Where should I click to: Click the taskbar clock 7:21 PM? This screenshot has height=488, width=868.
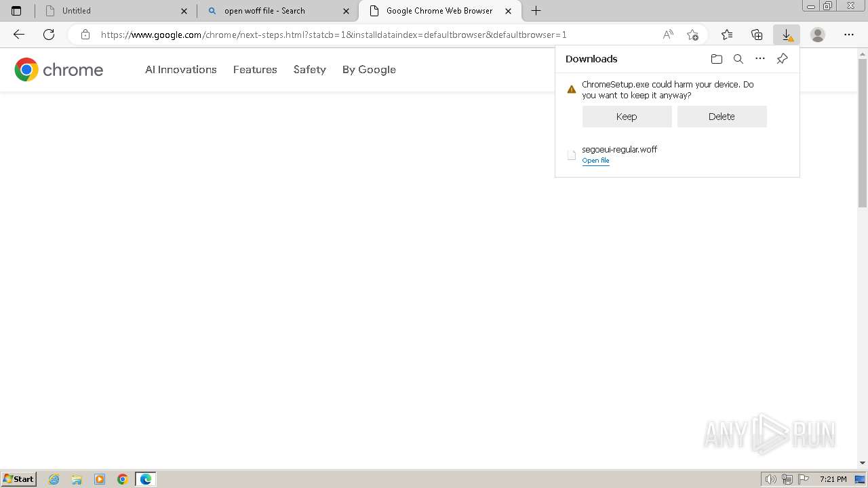coord(833,479)
